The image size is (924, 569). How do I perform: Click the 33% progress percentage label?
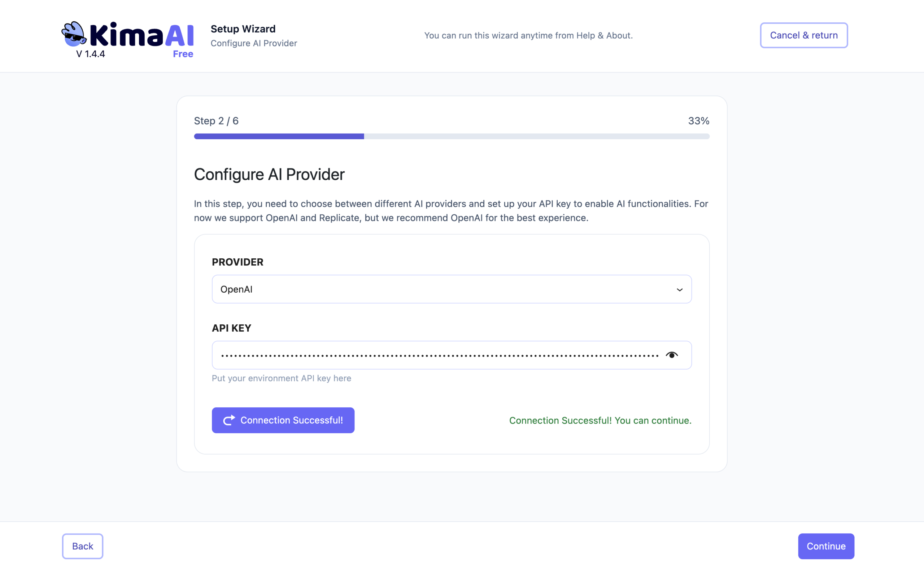click(x=698, y=121)
